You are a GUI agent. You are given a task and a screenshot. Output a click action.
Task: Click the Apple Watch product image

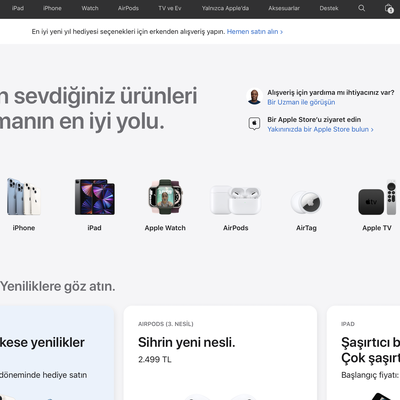tap(165, 197)
